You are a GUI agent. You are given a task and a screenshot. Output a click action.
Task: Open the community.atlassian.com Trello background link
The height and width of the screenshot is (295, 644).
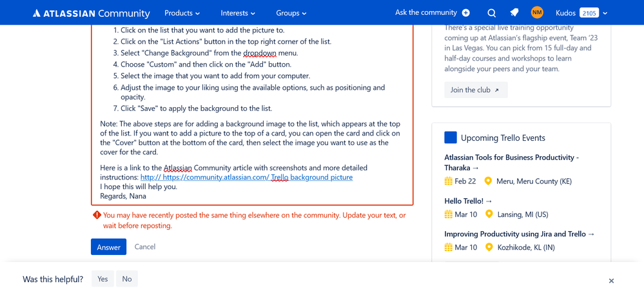point(246,178)
